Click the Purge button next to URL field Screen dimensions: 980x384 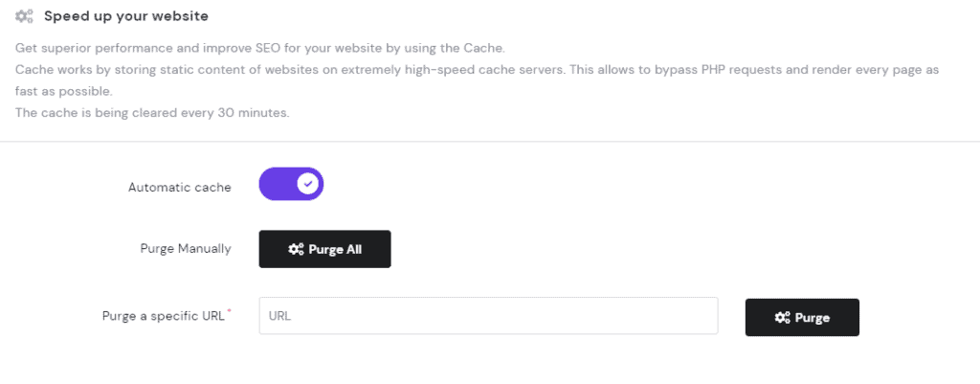point(802,317)
